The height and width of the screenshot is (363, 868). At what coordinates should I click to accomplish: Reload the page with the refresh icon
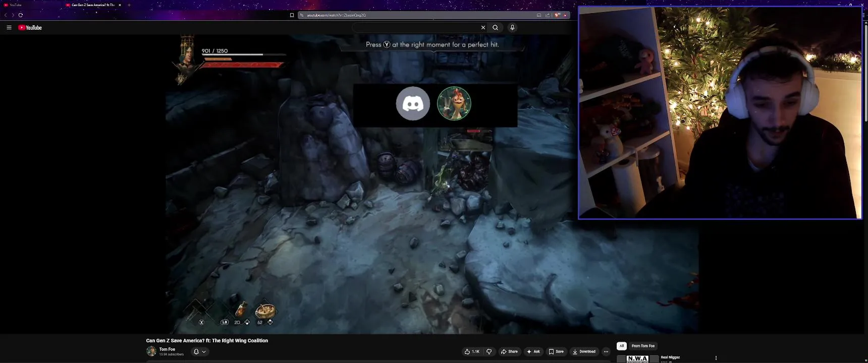21,15
